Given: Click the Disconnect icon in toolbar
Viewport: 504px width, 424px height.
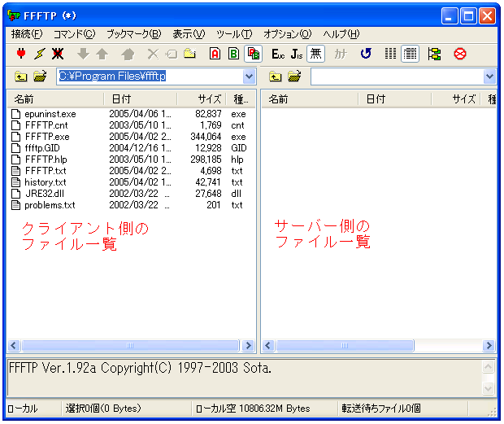Looking at the screenshot, I should coord(58,54).
